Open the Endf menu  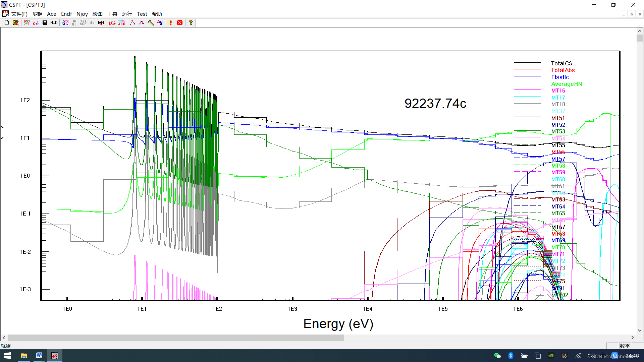pos(66,14)
